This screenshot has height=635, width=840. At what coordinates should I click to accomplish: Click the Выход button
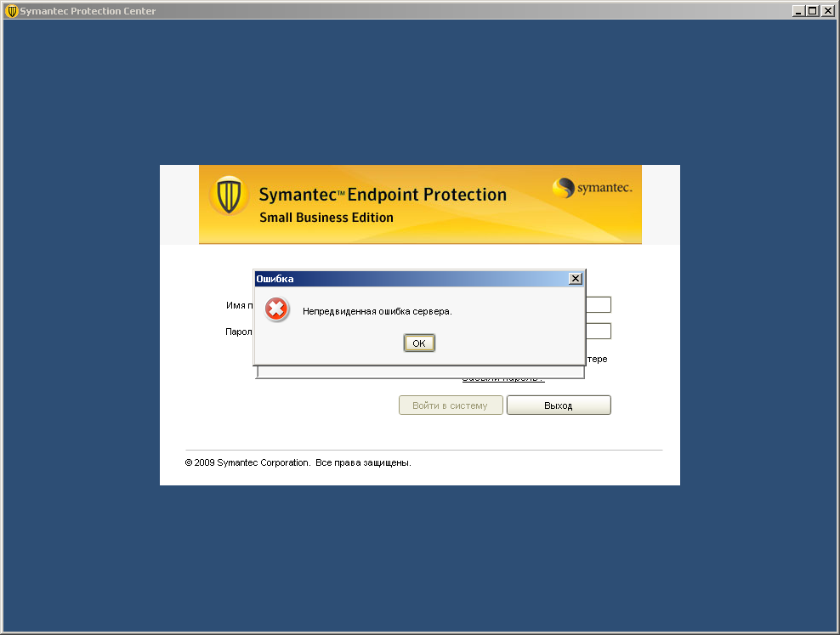pyautogui.click(x=559, y=405)
